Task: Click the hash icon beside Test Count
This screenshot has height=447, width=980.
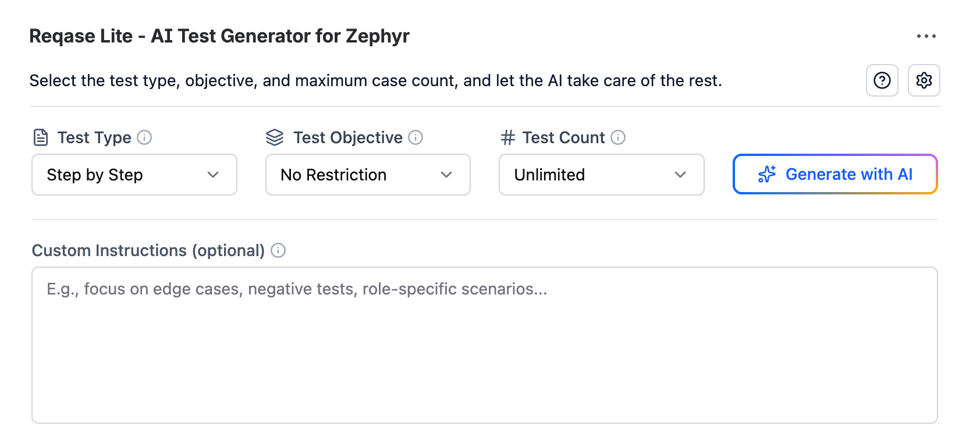Action: click(x=508, y=137)
